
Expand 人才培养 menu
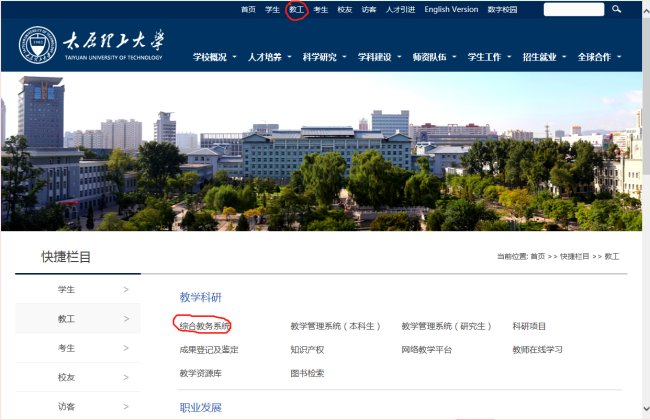pyautogui.click(x=269, y=57)
